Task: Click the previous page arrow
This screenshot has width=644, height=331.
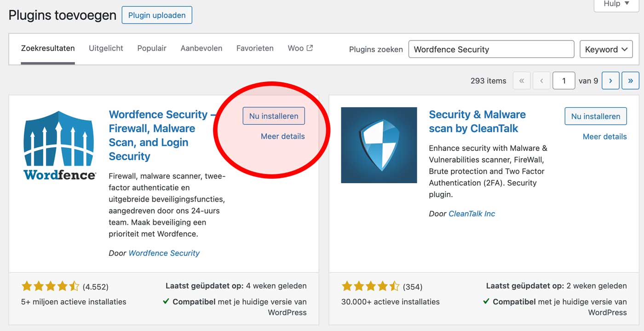Action: pyautogui.click(x=541, y=81)
